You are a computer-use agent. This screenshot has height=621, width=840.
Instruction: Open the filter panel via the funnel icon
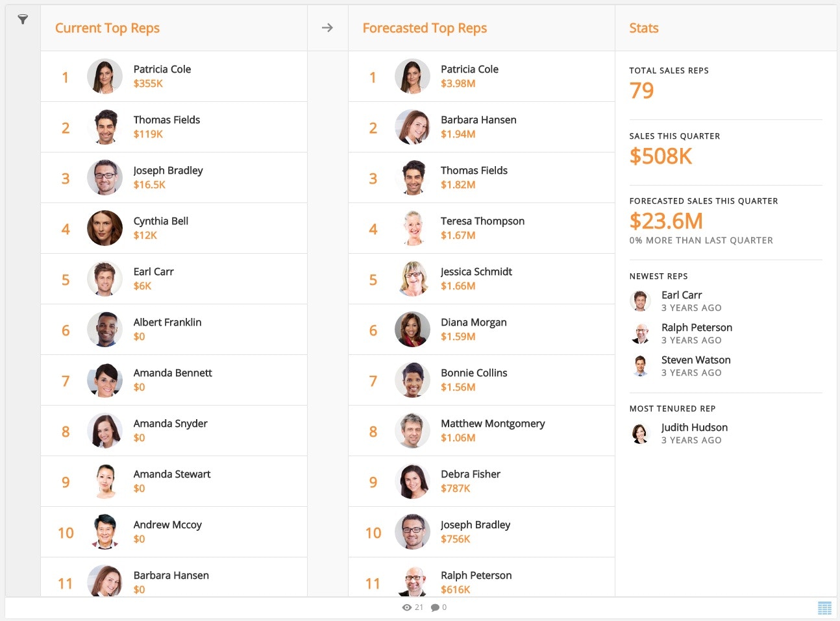pyautogui.click(x=22, y=19)
